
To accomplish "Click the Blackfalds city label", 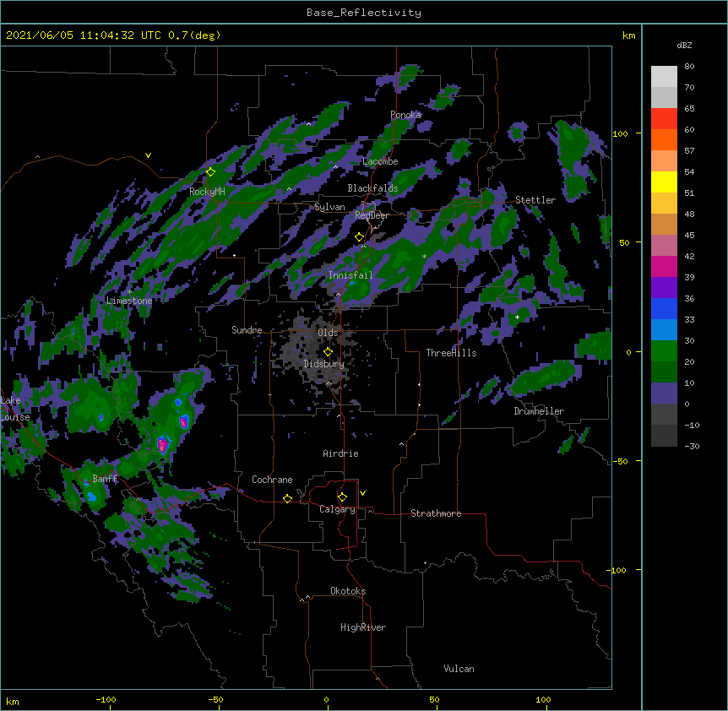I will tap(372, 188).
